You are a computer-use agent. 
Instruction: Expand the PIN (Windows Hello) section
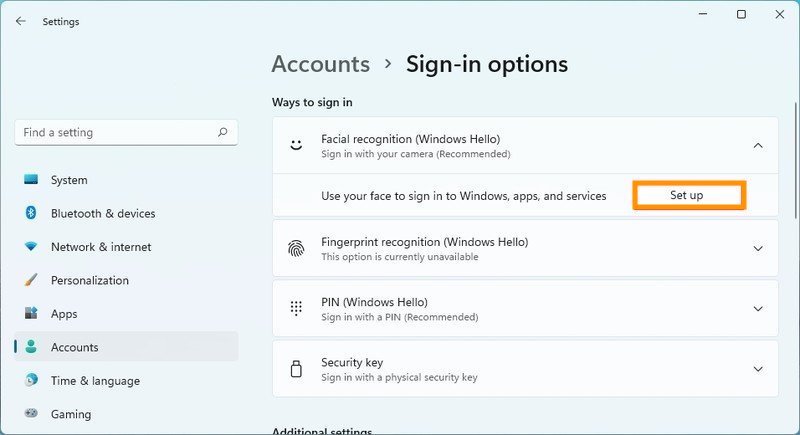click(x=758, y=309)
